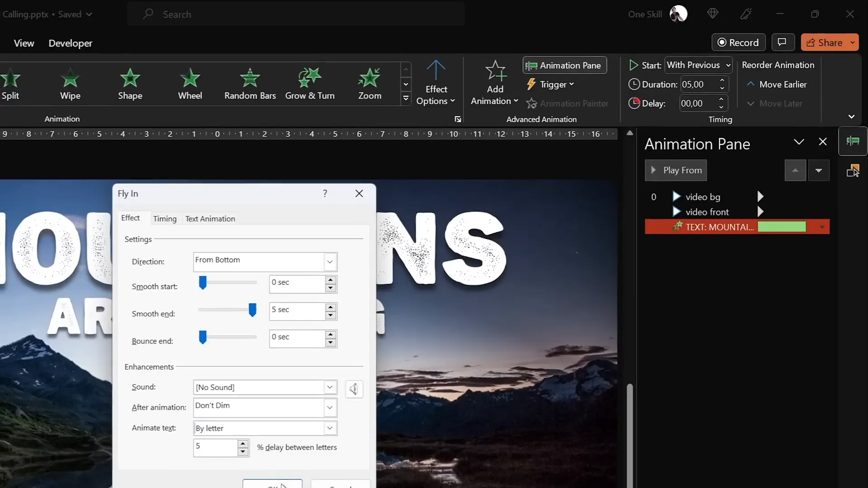
Task: Open Animation group dialog launcher
Action: pos(458,119)
